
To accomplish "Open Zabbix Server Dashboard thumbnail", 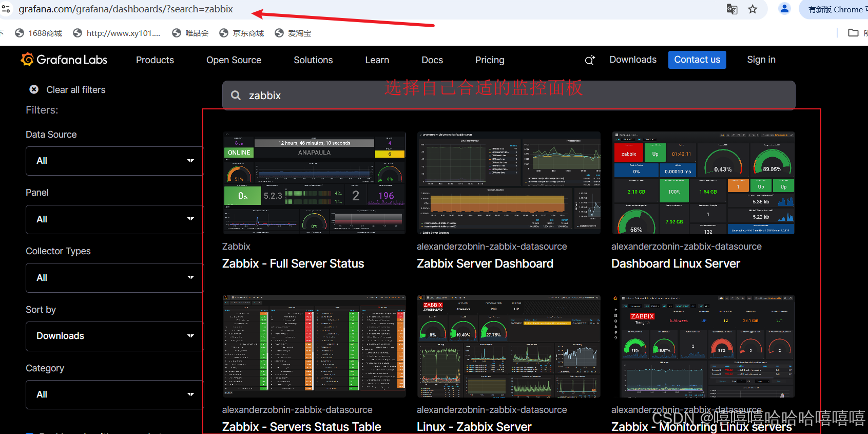I will 509,183.
